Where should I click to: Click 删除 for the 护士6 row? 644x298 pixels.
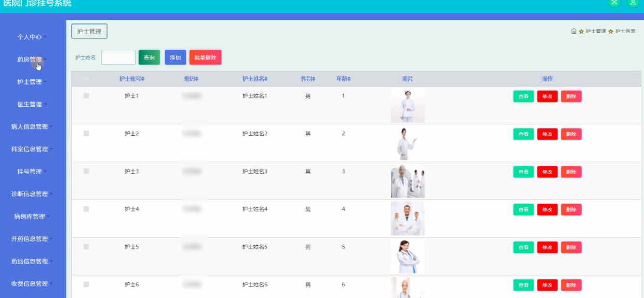pos(571,285)
